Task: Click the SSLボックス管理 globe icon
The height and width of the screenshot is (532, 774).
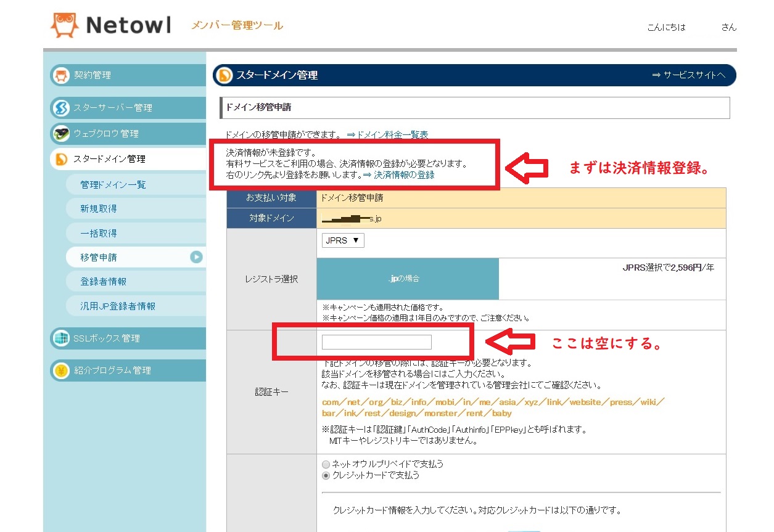Action: pyautogui.click(x=60, y=338)
